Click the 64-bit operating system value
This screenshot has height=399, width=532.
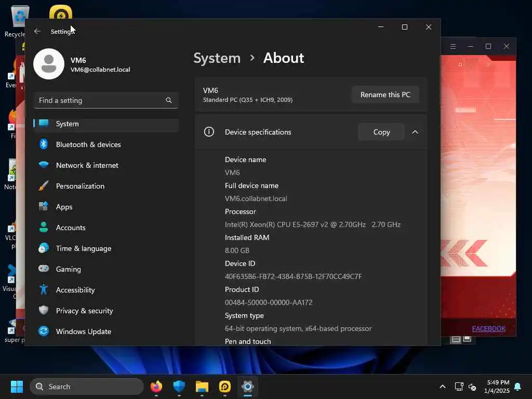pos(298,328)
